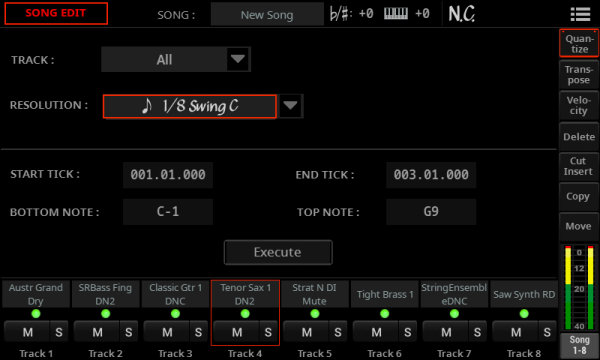Open the Cut Insert tab

579,166
